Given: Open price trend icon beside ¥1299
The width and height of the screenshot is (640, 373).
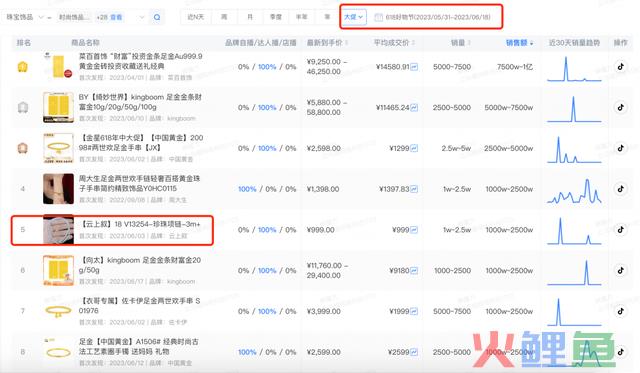Looking at the screenshot, I should point(414,149).
